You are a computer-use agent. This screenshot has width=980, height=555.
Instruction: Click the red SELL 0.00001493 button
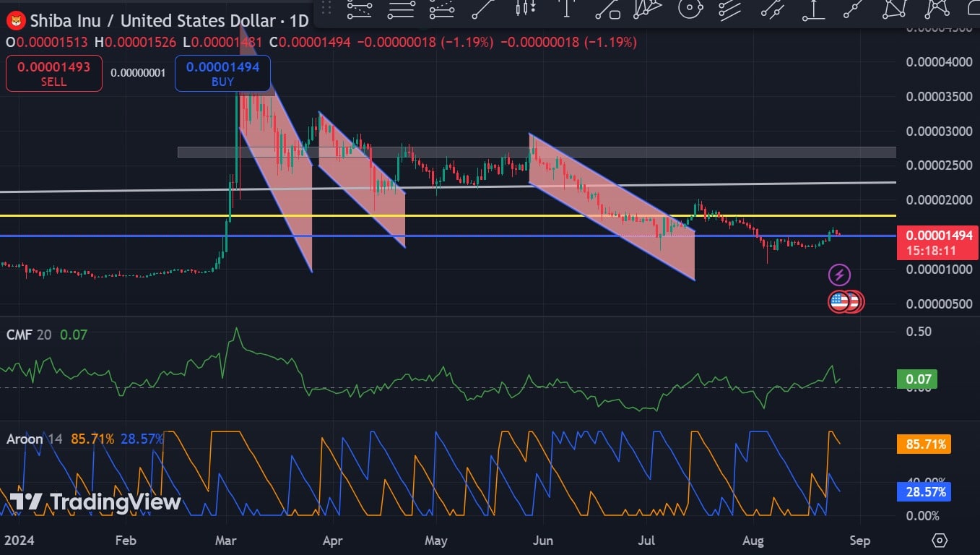[54, 74]
